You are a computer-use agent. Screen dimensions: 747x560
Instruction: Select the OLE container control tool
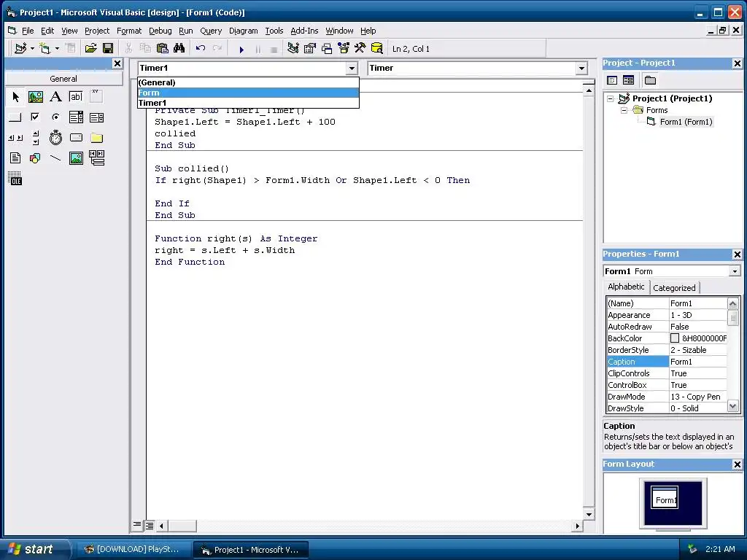pyautogui.click(x=15, y=179)
